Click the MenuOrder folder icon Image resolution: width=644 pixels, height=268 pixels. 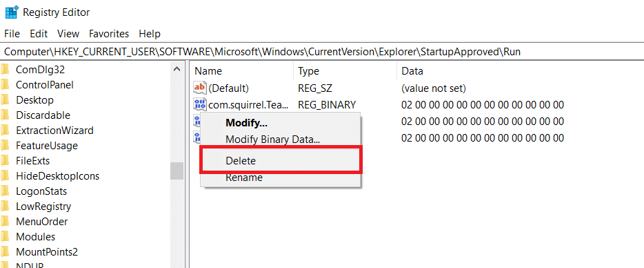coord(5,222)
